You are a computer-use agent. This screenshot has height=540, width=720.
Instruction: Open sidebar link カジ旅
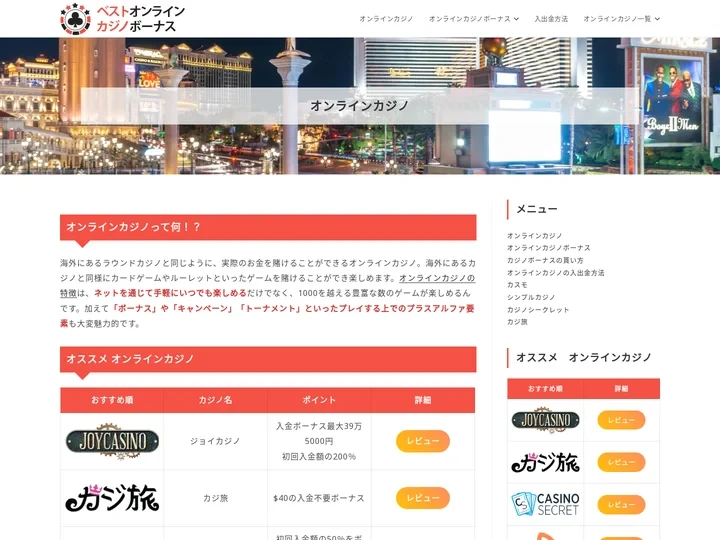517,322
